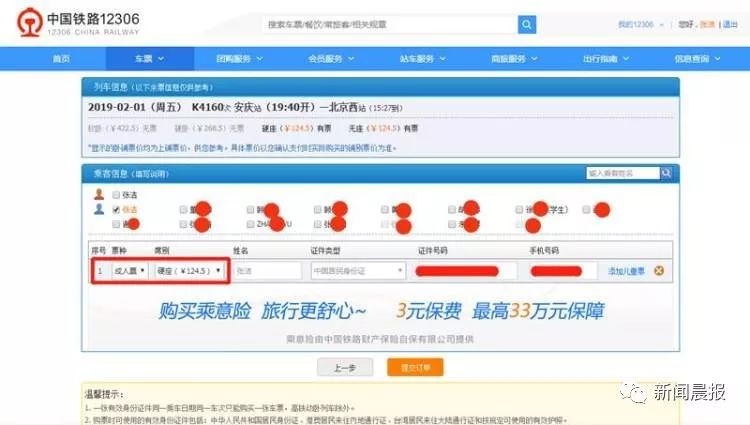This screenshot has width=750, height=425.
Task: Click the 北京西 destination station text
Action: [x=342, y=107]
